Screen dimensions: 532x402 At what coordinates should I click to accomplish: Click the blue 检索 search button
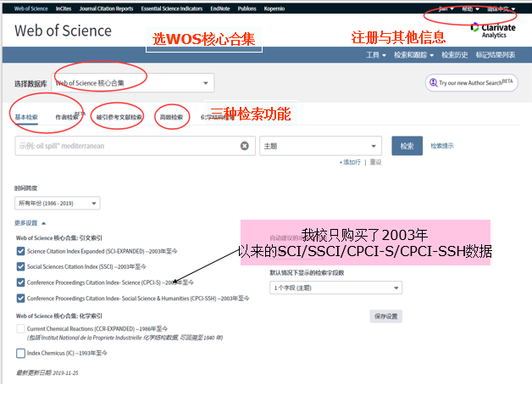pyautogui.click(x=407, y=146)
